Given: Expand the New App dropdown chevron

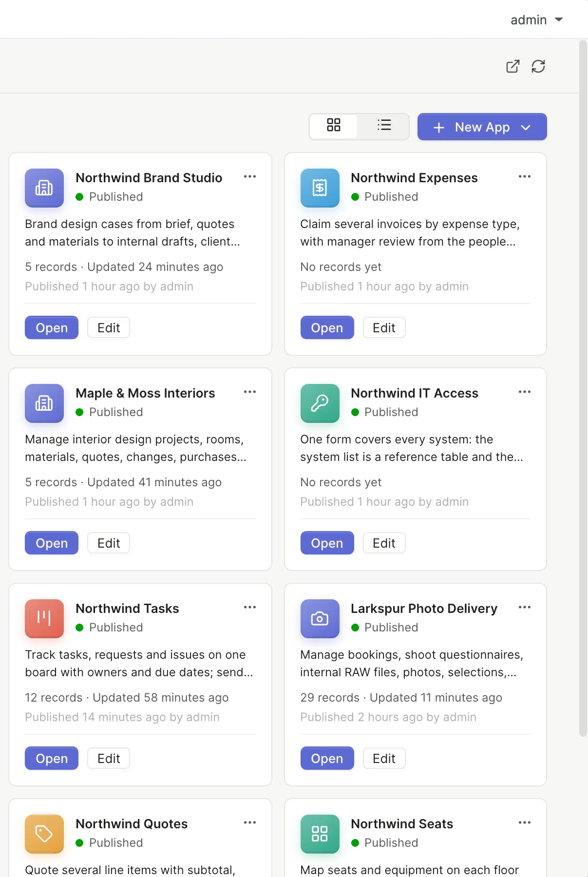Looking at the screenshot, I should coord(526,127).
